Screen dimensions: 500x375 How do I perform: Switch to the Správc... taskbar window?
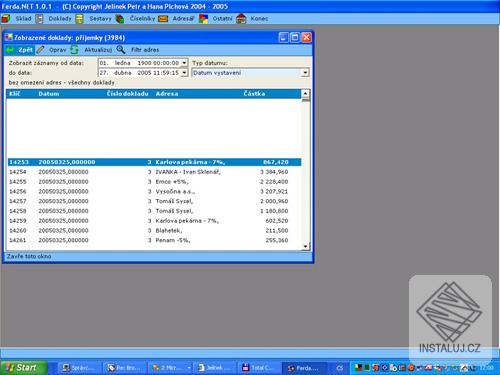(x=79, y=368)
